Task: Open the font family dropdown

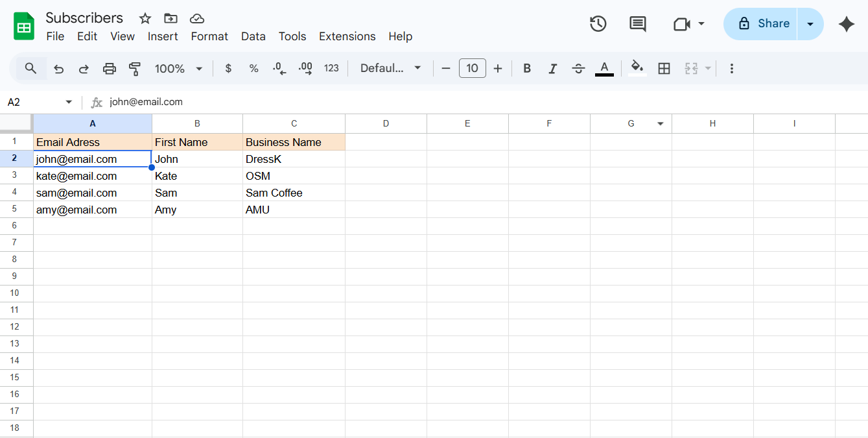Action: click(390, 68)
